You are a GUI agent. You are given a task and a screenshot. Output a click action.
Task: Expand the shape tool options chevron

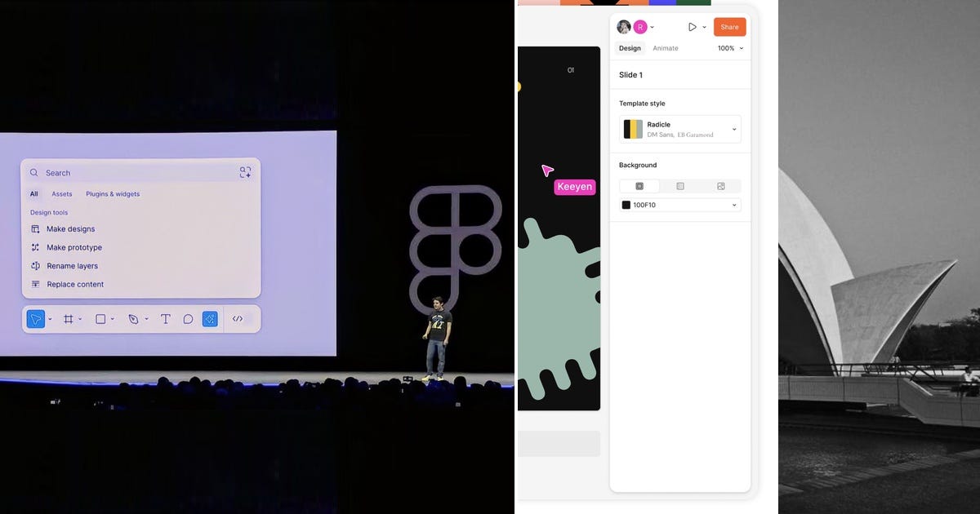pos(112,319)
